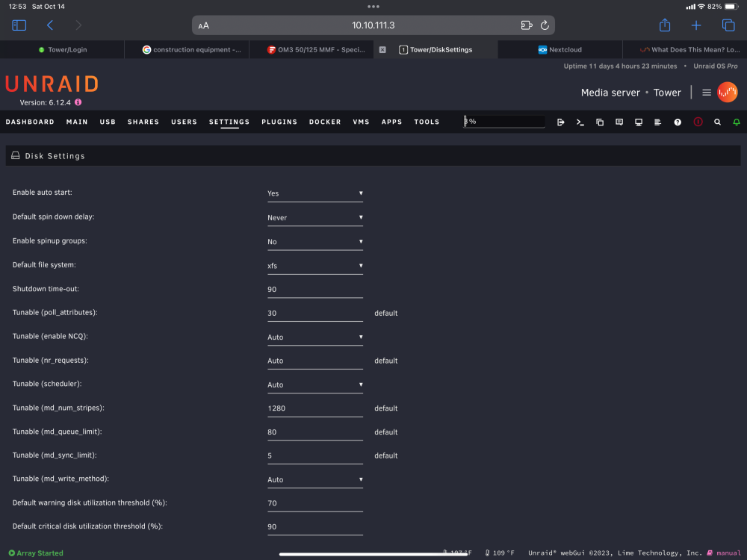
Task: Open the Default spin down delay dropdown
Action: tap(315, 217)
